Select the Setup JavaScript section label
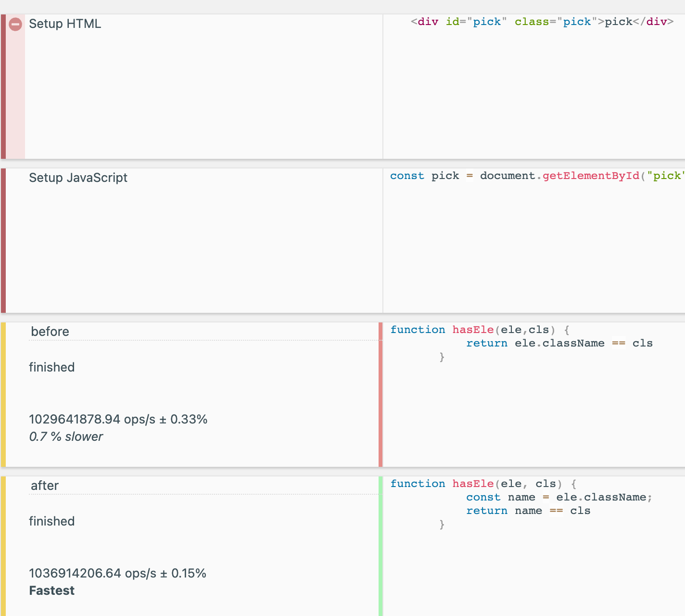 [78, 178]
